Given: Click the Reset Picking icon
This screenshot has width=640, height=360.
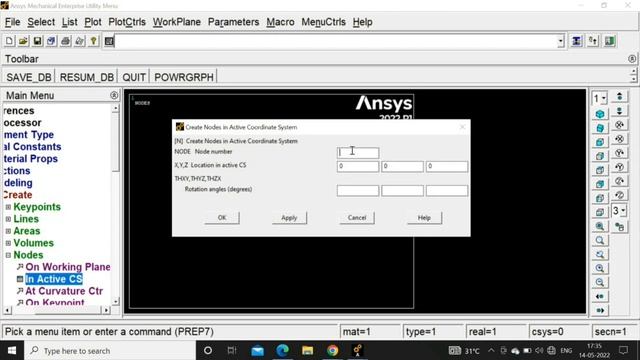Looking at the screenshot, I should pos(593,41).
